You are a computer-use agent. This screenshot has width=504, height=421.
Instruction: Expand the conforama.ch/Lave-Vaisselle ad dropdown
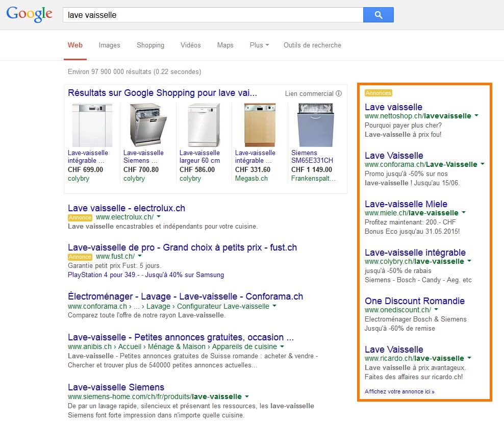pos(483,164)
